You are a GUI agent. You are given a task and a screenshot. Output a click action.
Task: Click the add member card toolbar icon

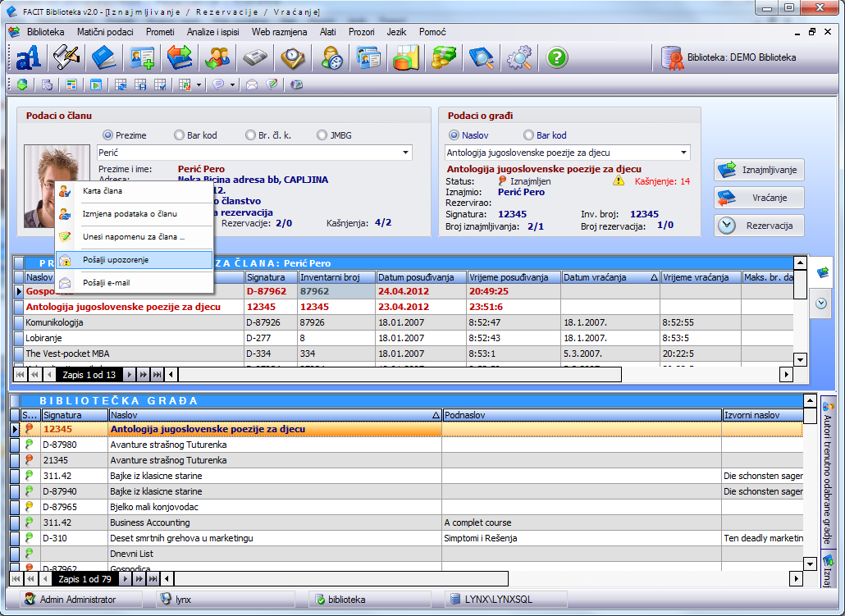tap(142, 57)
